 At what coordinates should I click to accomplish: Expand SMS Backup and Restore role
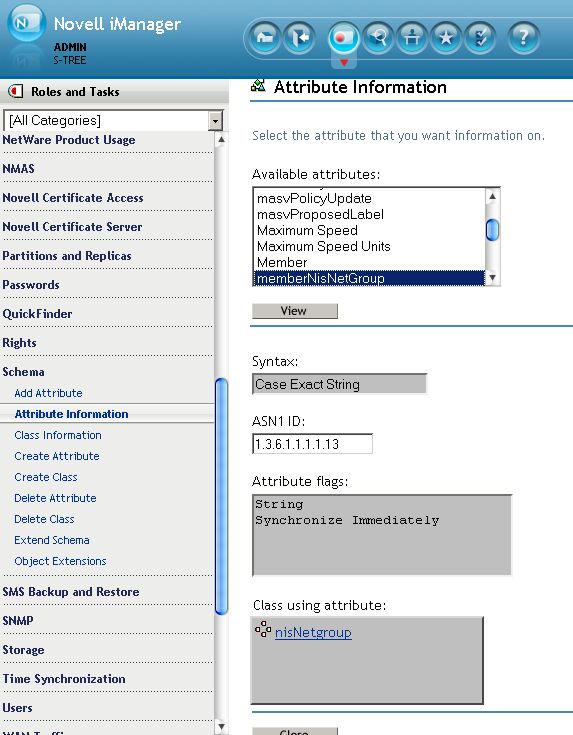[x=71, y=592]
